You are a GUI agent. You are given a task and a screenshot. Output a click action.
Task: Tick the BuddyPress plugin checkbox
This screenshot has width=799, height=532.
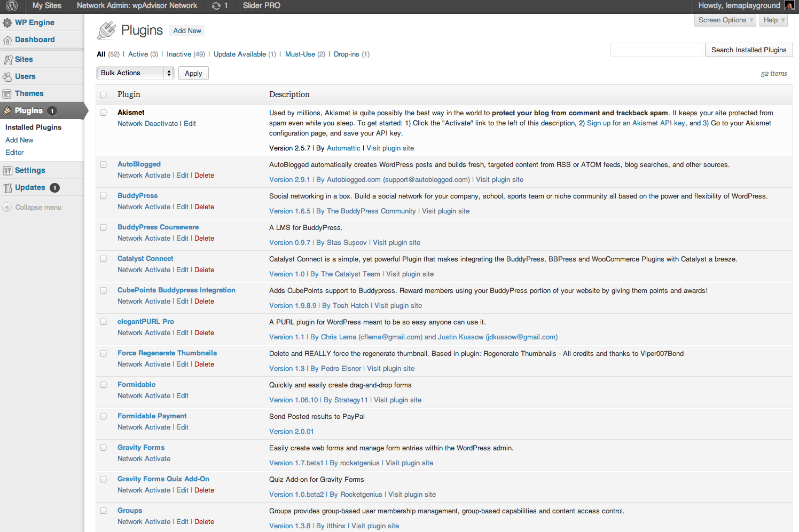(x=103, y=196)
